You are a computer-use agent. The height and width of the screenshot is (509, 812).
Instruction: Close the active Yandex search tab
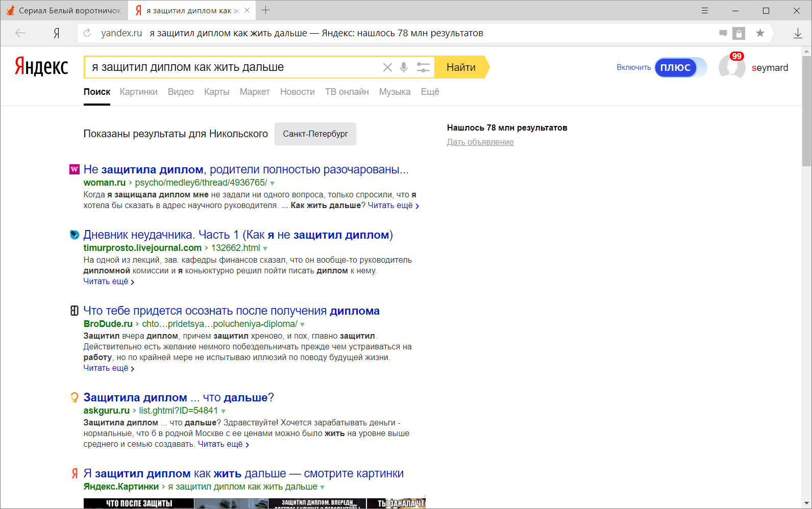247,10
